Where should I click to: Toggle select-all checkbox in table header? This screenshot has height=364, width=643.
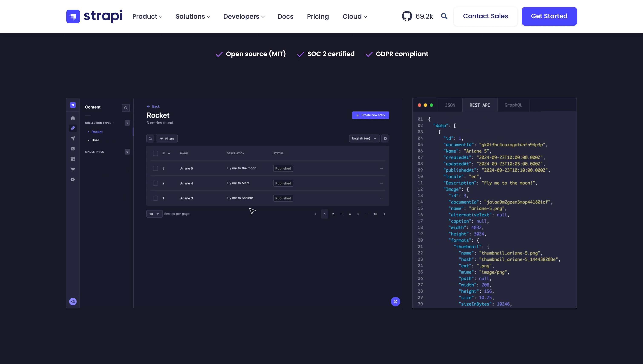(x=155, y=154)
